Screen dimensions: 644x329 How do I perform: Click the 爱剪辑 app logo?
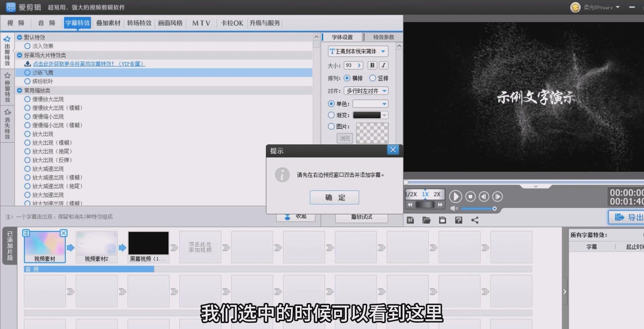11,7
